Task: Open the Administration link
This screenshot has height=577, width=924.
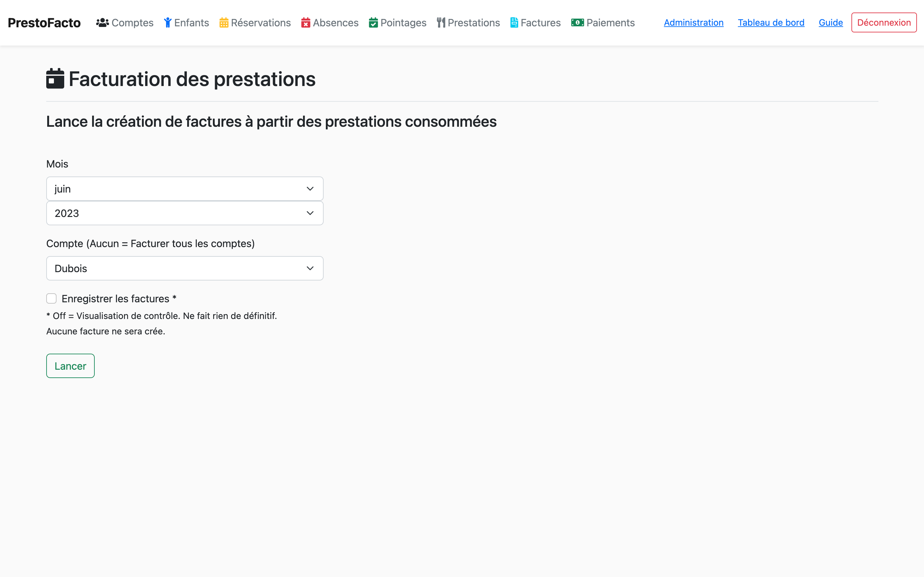Action: pos(693,22)
